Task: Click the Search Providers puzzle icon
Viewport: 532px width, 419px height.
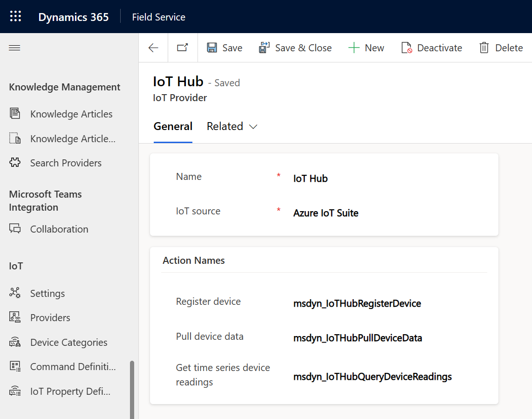Action: point(15,162)
